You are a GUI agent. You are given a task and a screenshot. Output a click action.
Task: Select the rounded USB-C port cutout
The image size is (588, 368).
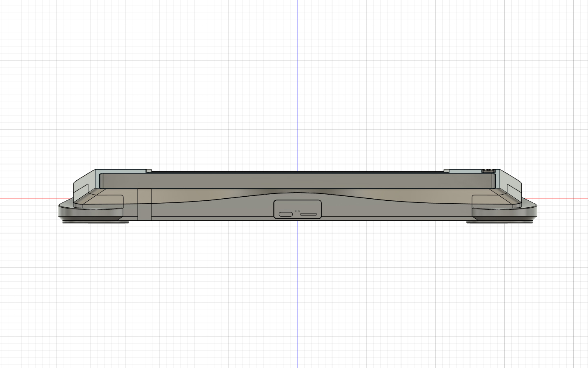(286, 214)
